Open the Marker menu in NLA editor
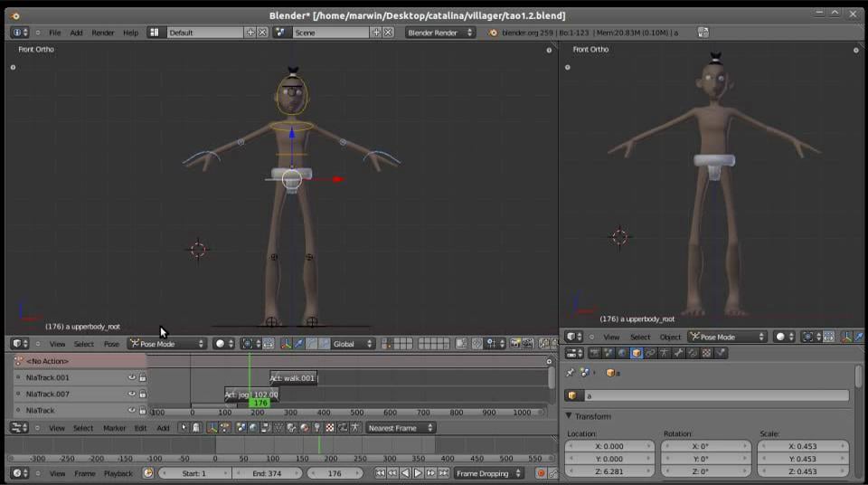Image resolution: width=868 pixels, height=485 pixels. [x=114, y=428]
